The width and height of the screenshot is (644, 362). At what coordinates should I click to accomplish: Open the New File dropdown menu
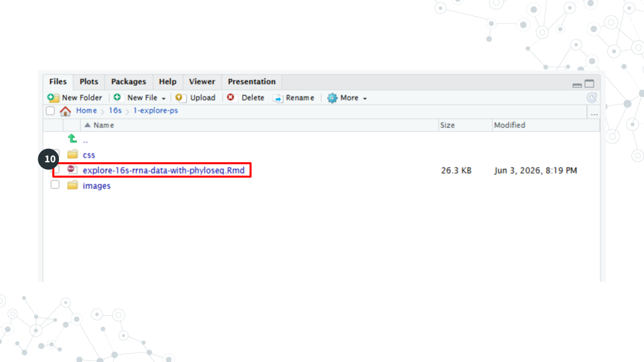coord(140,98)
